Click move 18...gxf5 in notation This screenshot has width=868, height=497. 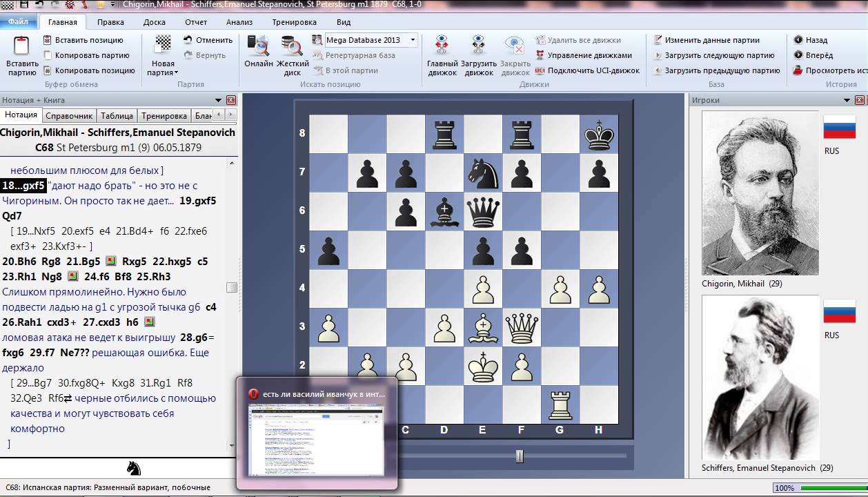click(23, 186)
